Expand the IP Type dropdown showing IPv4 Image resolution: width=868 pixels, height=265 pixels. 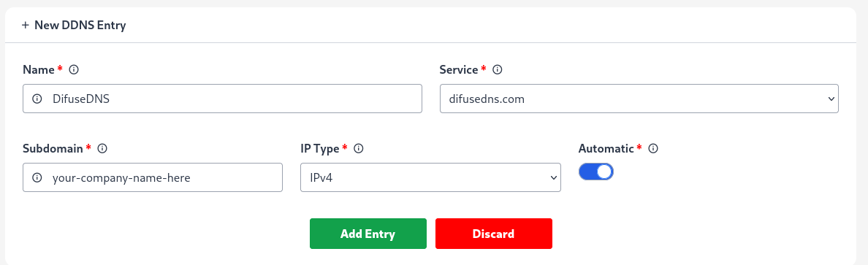point(430,177)
